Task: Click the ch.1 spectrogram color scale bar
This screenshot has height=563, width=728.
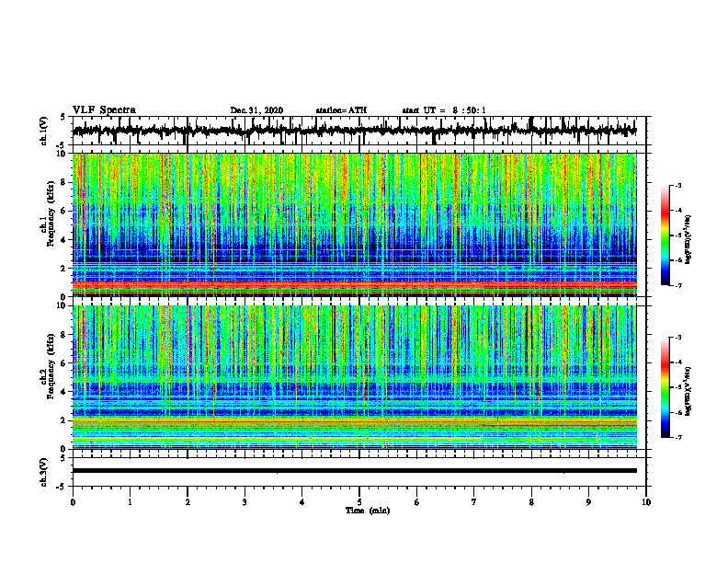Action: coord(665,236)
